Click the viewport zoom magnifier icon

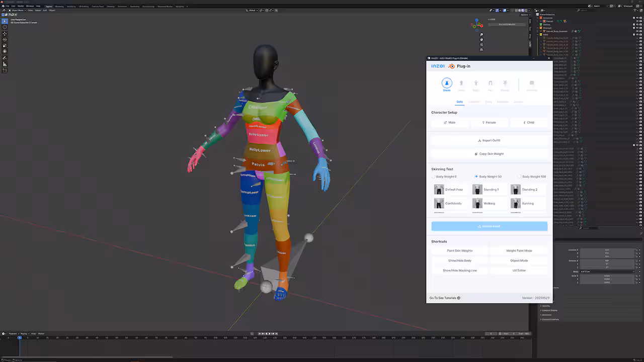tap(481, 34)
